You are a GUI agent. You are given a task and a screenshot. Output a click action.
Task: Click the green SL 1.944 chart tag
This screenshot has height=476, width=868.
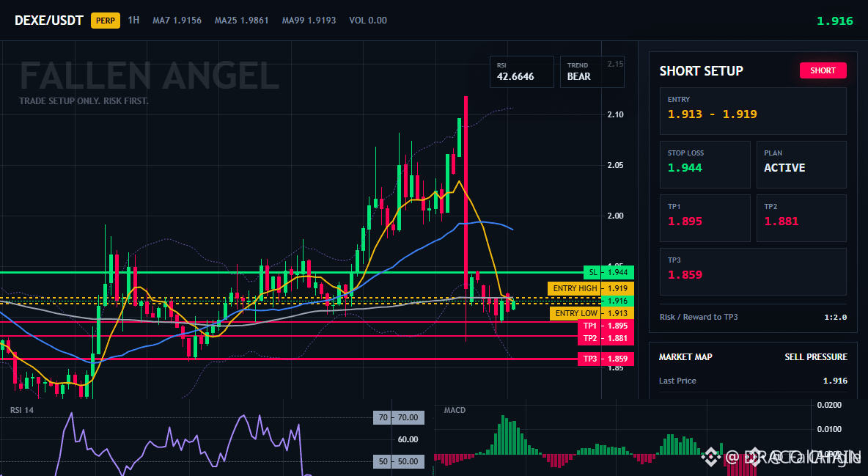coord(608,272)
